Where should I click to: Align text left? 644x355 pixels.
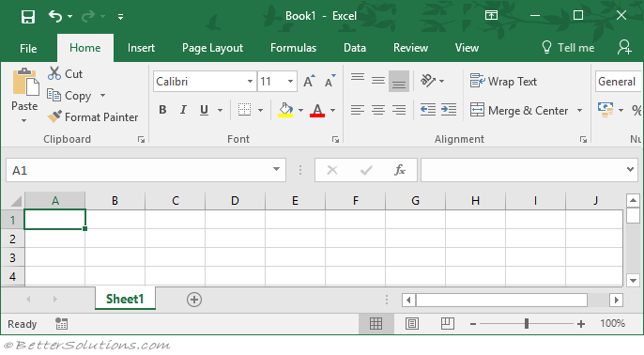358,110
